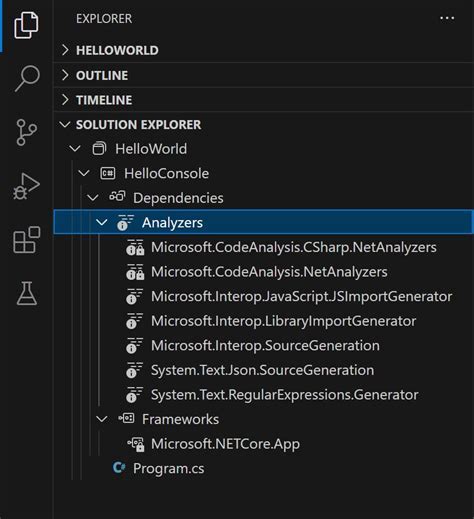The height and width of the screenshot is (519, 474).
Task: Open the Testing beaker icon
Action: pos(27,293)
